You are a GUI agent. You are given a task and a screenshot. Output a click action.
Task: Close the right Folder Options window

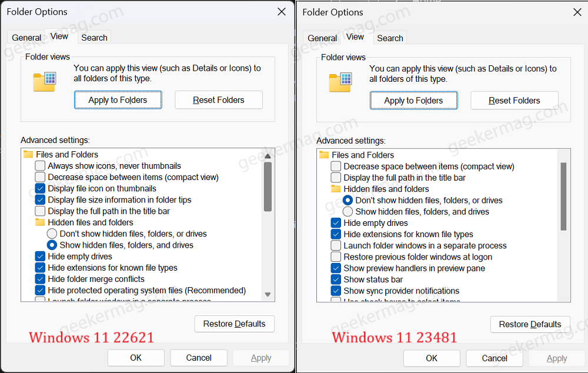[577, 12]
